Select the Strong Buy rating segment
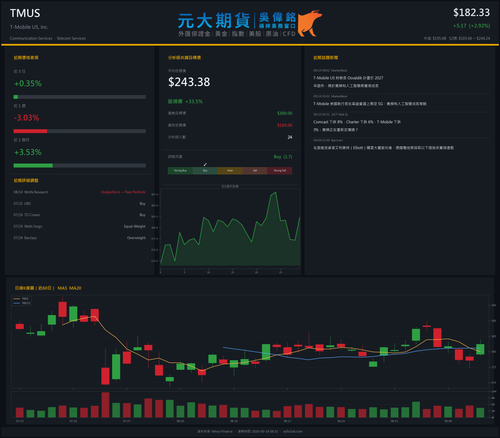500x438 pixels. [x=180, y=171]
